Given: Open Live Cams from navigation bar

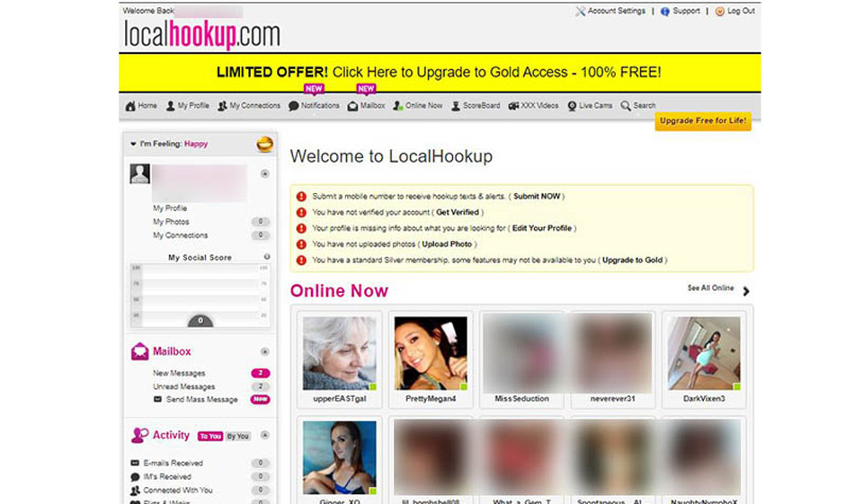Looking at the screenshot, I should point(590,106).
